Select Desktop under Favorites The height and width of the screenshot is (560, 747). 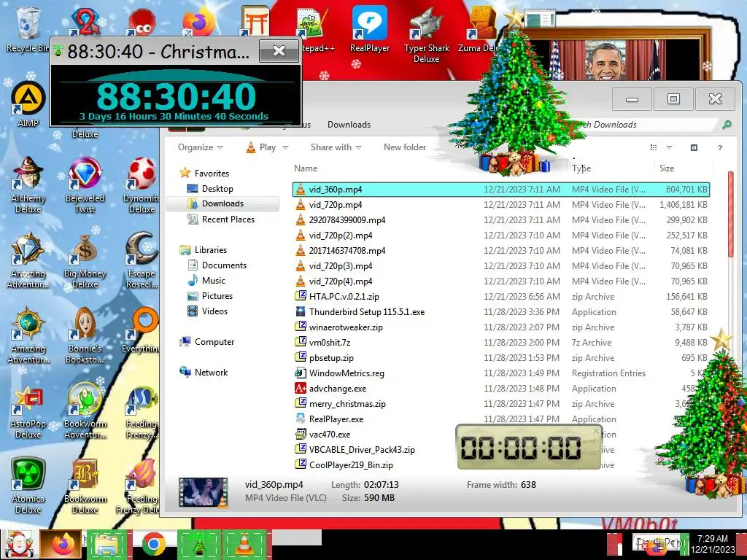[x=217, y=189]
